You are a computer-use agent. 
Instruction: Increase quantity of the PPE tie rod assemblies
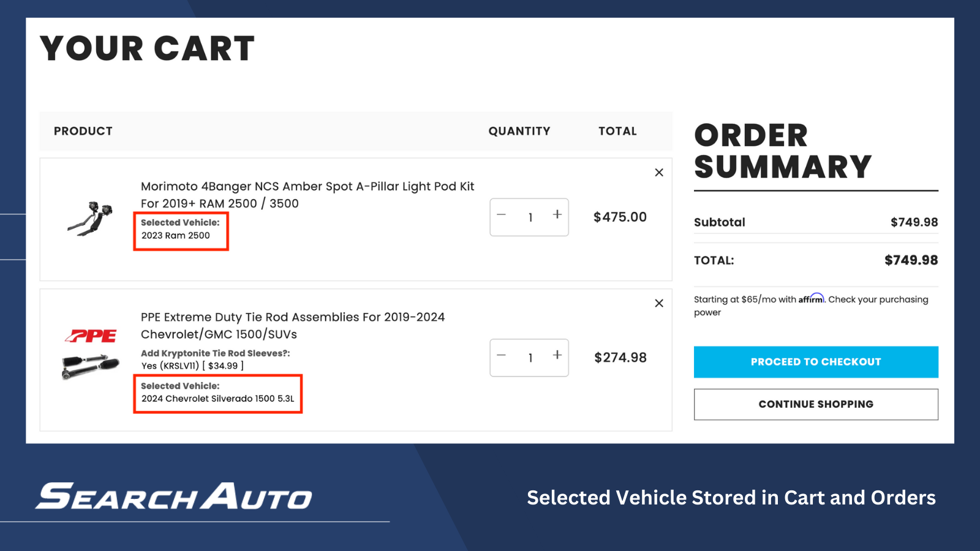click(557, 355)
